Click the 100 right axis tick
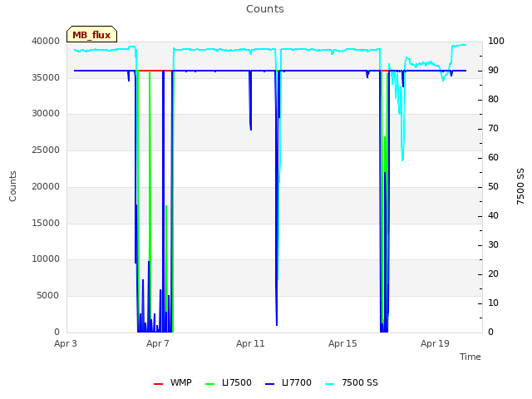Viewport: 532px width, 399px height. pos(496,41)
